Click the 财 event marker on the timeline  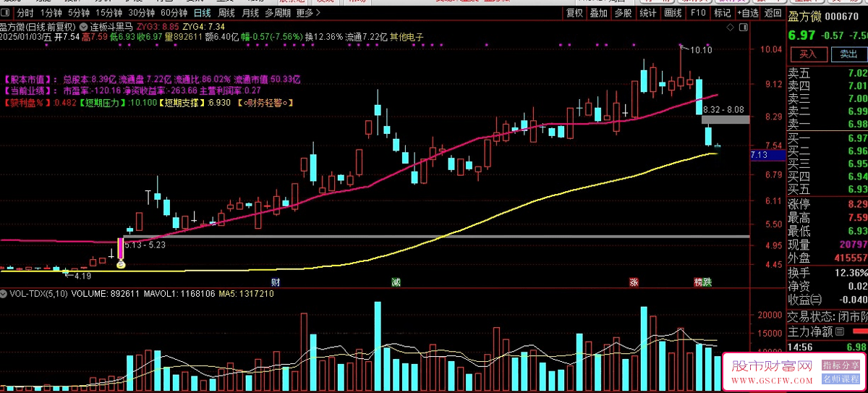tap(276, 282)
